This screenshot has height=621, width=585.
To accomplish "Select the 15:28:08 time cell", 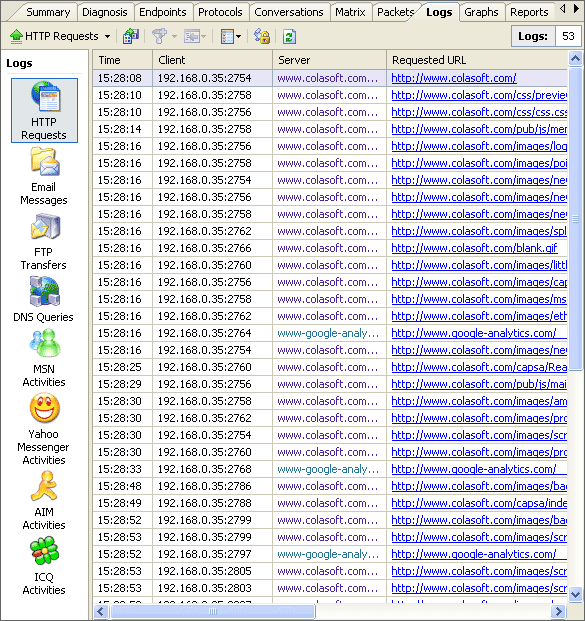I will (x=123, y=78).
